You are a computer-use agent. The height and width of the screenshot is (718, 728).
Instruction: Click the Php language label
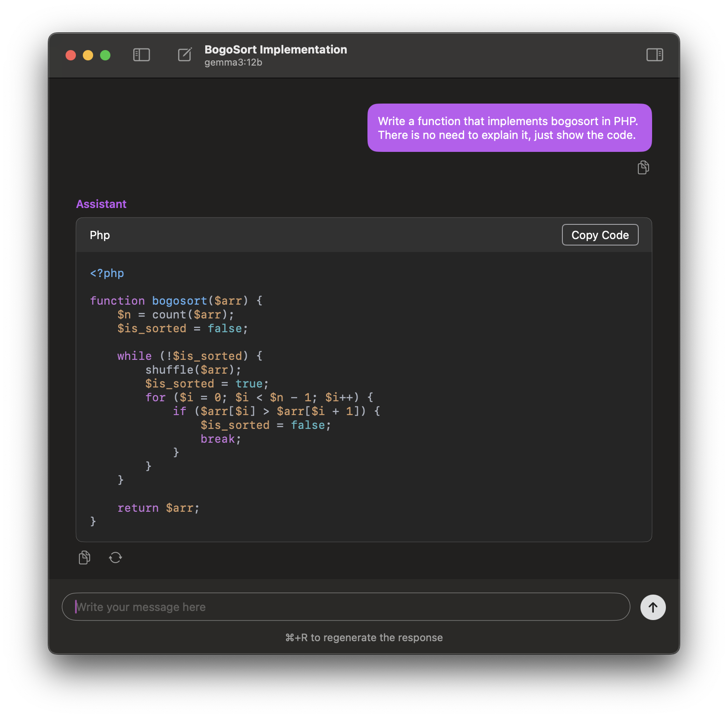coord(100,235)
